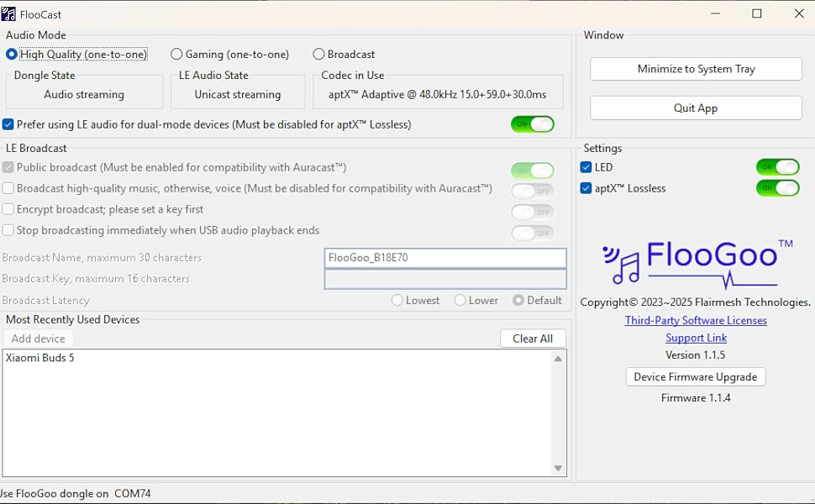The width and height of the screenshot is (815, 504).
Task: Click the FlooGoo logo image
Action: click(697, 264)
